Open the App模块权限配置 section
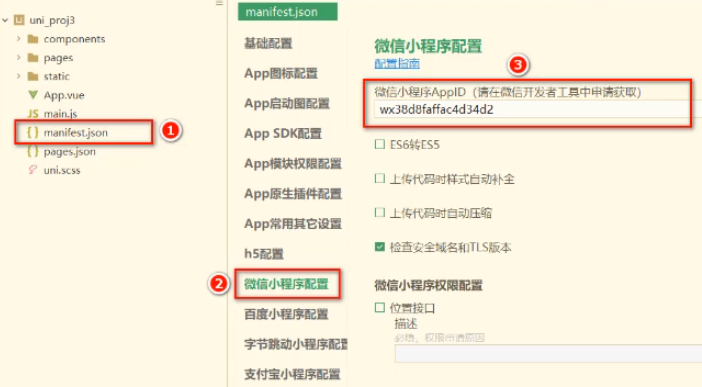The image size is (702, 387). pyautogui.click(x=293, y=163)
